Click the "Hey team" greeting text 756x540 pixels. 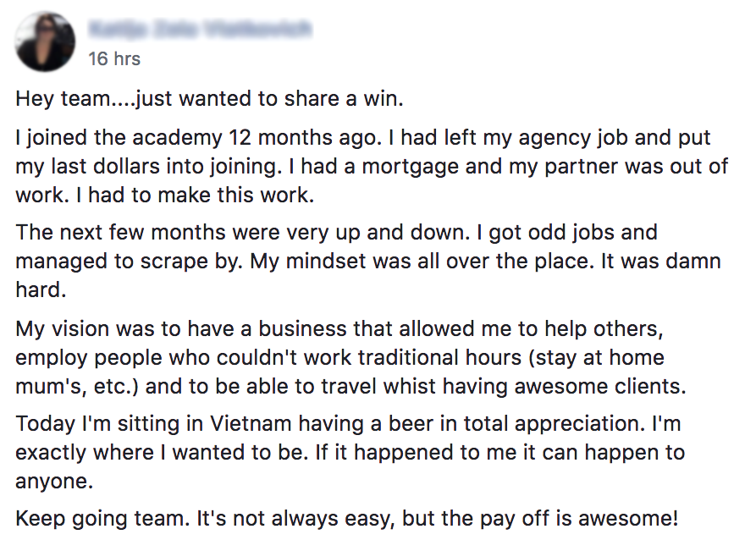coord(58,99)
